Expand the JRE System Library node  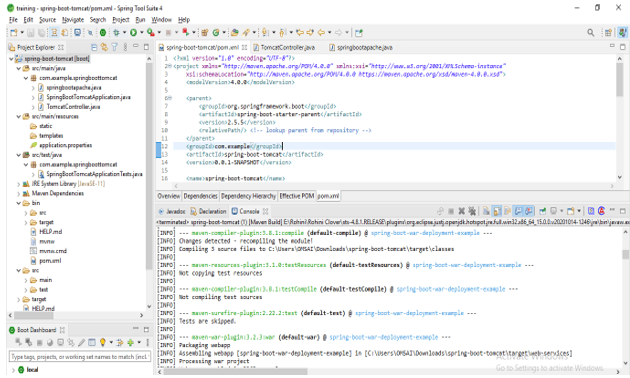pyautogui.click(x=18, y=184)
